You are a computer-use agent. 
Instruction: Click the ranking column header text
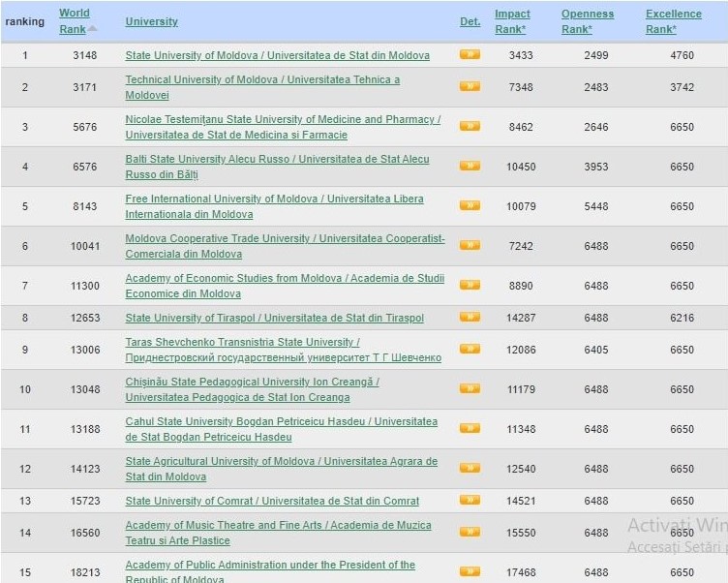[24, 21]
